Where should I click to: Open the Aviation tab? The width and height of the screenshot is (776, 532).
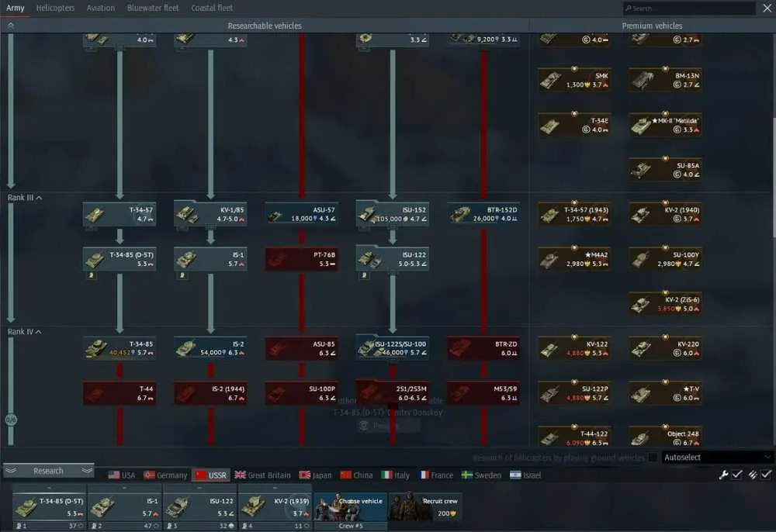click(x=100, y=8)
